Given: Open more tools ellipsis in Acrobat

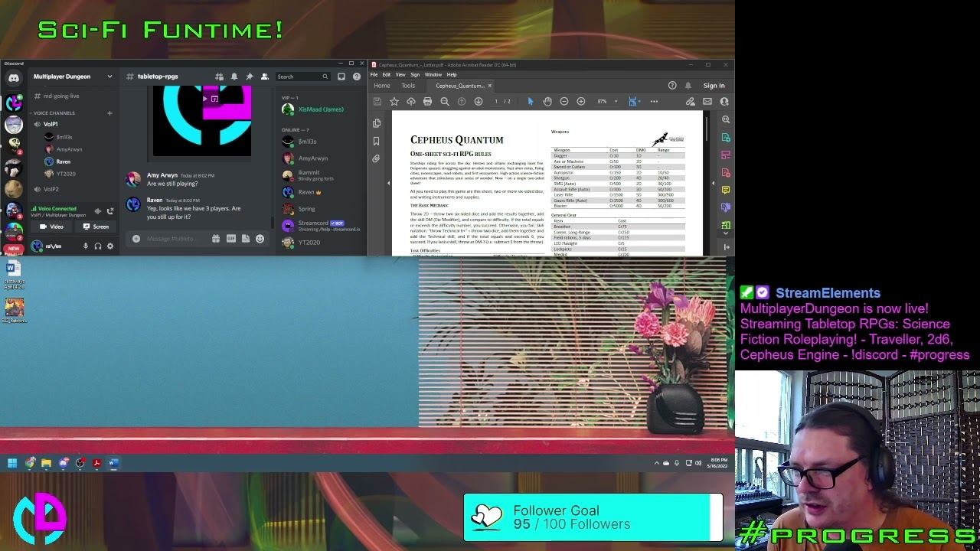Looking at the screenshot, I should (654, 102).
